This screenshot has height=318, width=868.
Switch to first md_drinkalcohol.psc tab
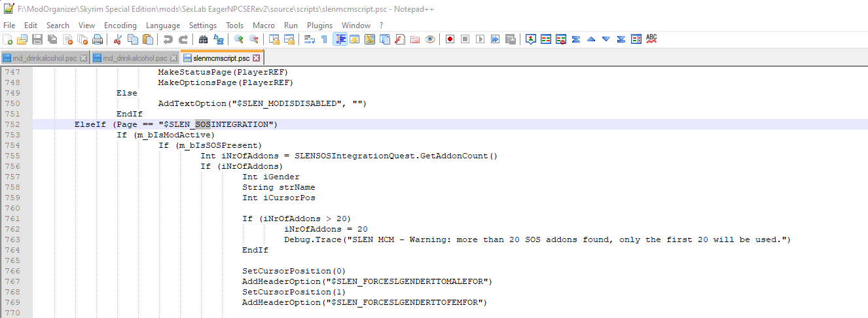click(45, 58)
